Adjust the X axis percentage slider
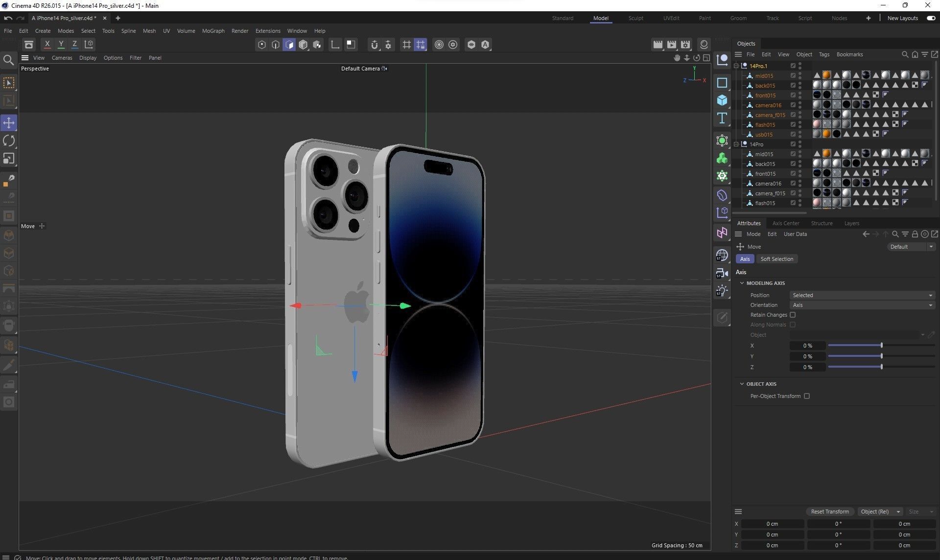Viewport: 940px width, 560px height. (881, 346)
